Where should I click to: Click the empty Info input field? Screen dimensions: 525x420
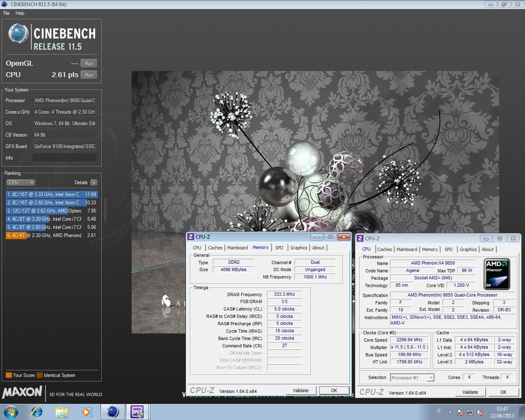65,158
